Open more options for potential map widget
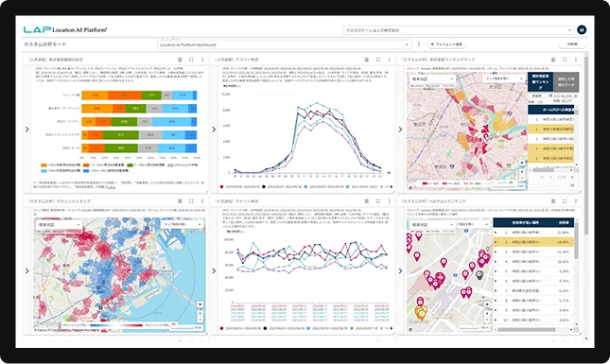Image resolution: width=610 pixels, height=364 pixels. (x=202, y=201)
